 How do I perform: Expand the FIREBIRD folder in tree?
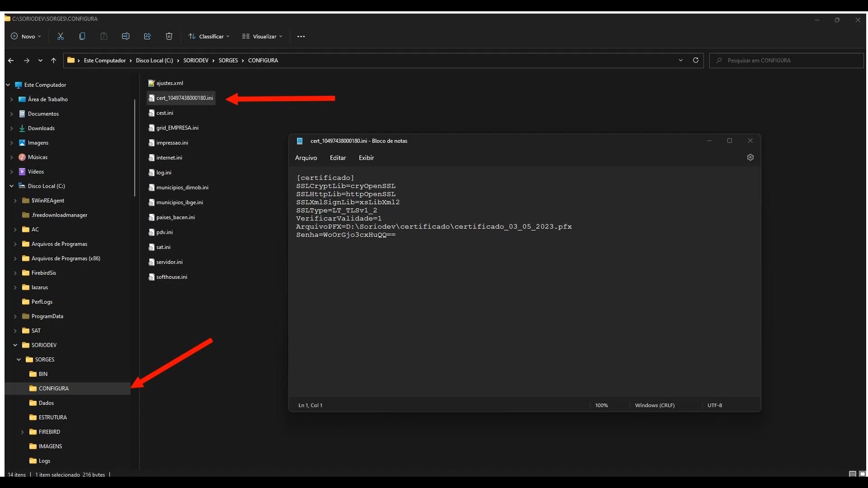coord(22,432)
